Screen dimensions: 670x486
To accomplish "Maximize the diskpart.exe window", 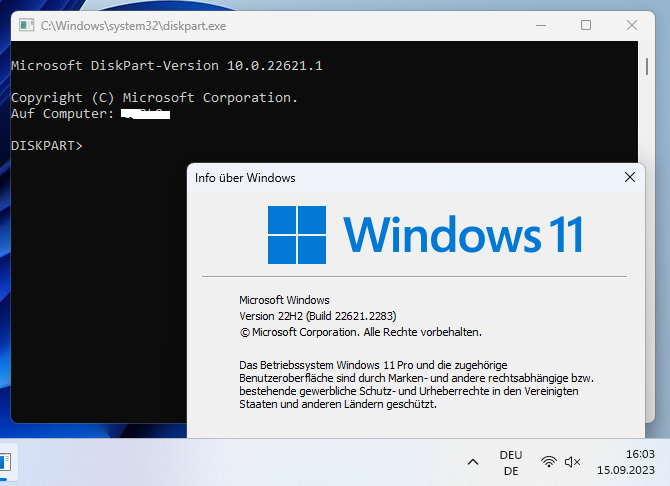I will pos(586,26).
